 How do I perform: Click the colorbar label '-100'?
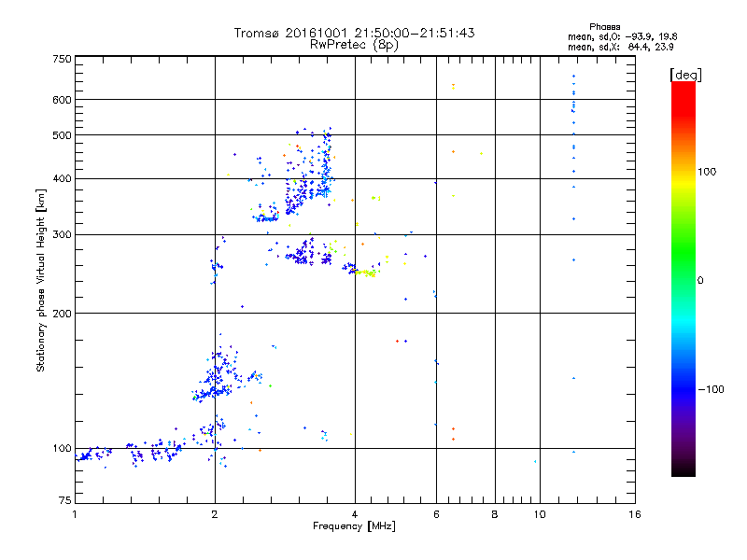711,389
